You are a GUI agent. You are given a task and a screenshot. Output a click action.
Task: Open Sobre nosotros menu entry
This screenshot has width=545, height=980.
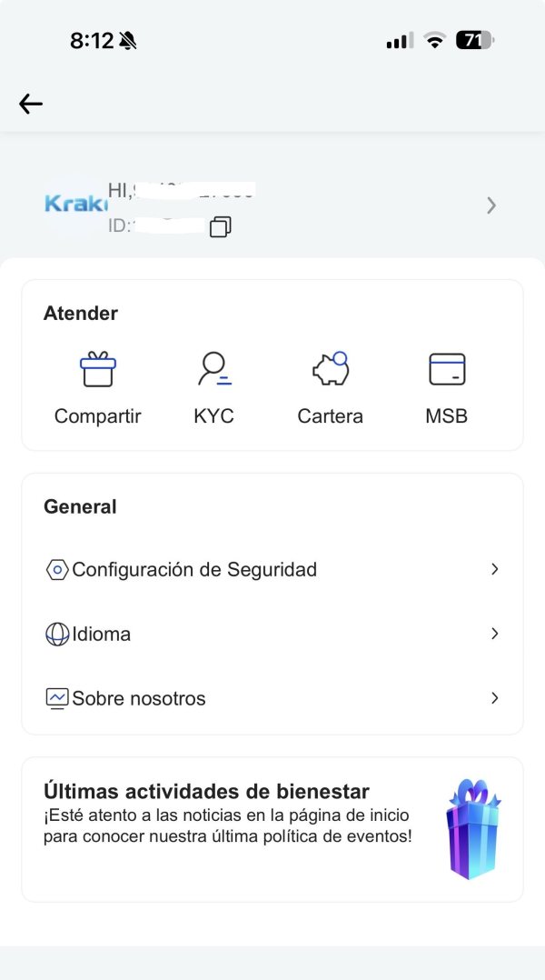click(x=139, y=699)
